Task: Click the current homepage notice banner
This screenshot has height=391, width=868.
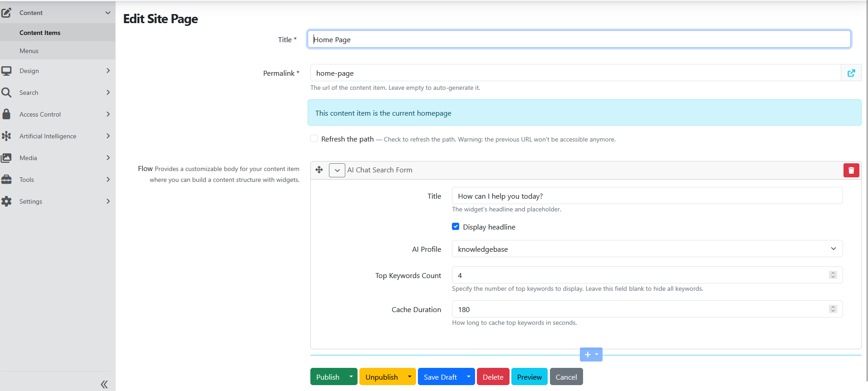Action: tap(584, 112)
